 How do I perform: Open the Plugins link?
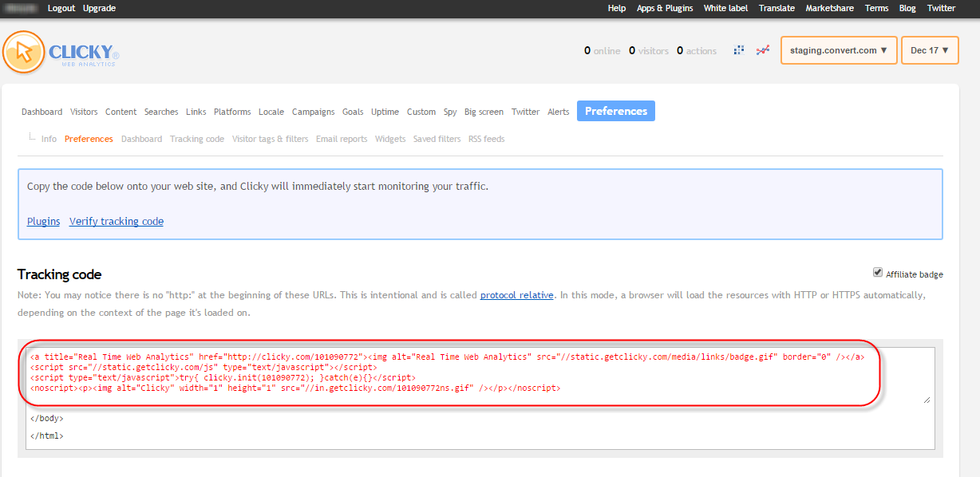43,221
